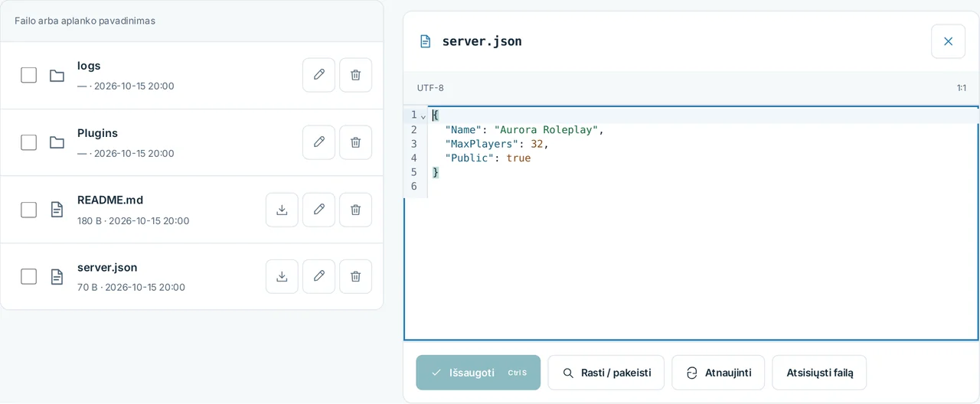This screenshot has height=404, width=980.
Task: Tick the server.json checkbox
Action: point(28,276)
